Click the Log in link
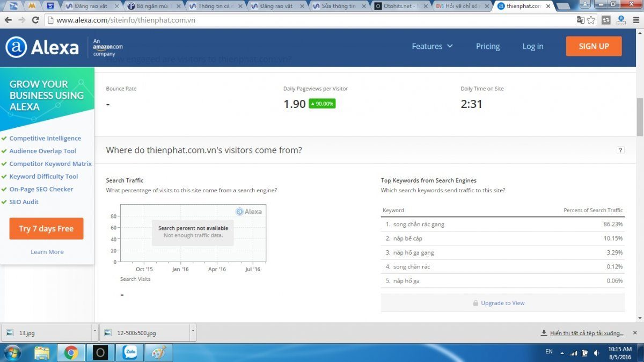This screenshot has width=644, height=362. click(x=533, y=46)
